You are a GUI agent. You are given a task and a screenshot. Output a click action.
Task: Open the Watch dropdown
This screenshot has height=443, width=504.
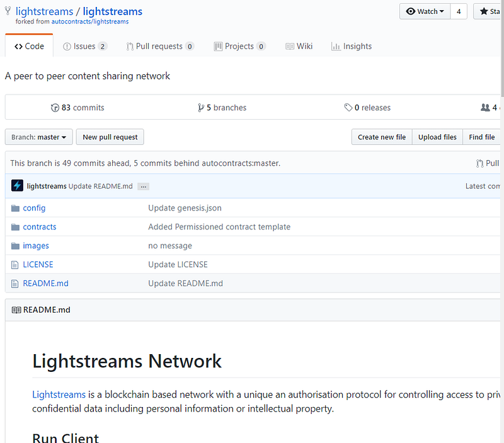pos(425,11)
